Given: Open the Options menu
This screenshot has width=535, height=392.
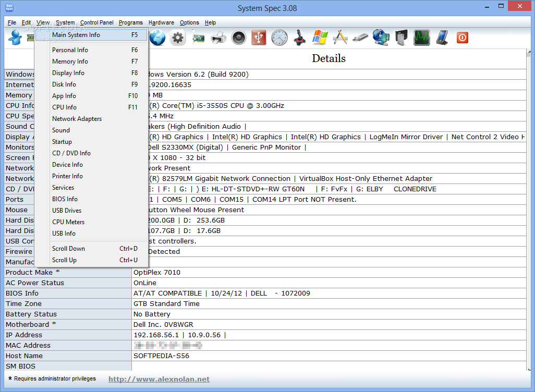Looking at the screenshot, I should point(189,22).
